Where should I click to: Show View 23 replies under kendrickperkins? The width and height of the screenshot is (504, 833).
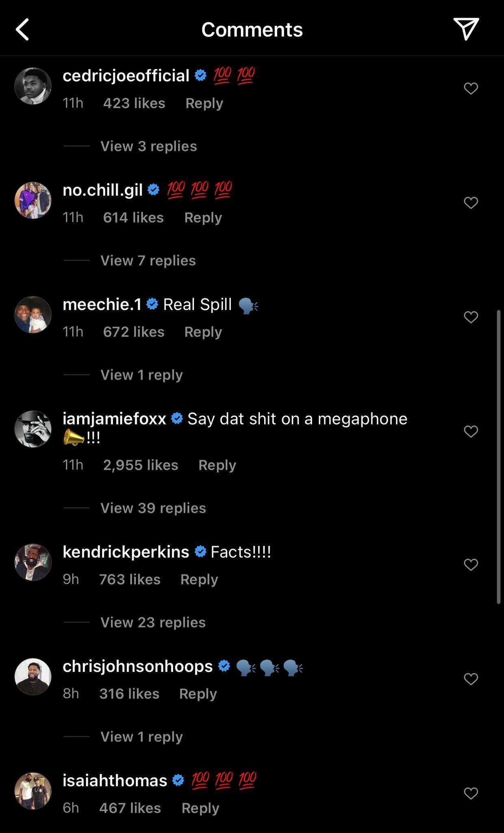coord(153,622)
